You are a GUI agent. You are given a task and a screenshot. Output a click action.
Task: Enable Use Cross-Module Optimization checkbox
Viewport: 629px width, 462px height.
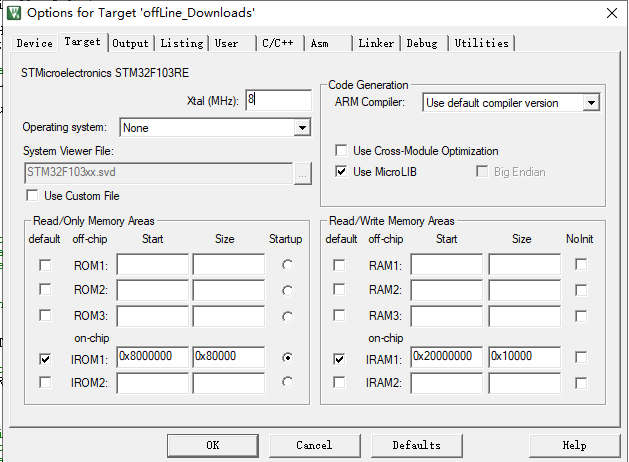point(341,151)
